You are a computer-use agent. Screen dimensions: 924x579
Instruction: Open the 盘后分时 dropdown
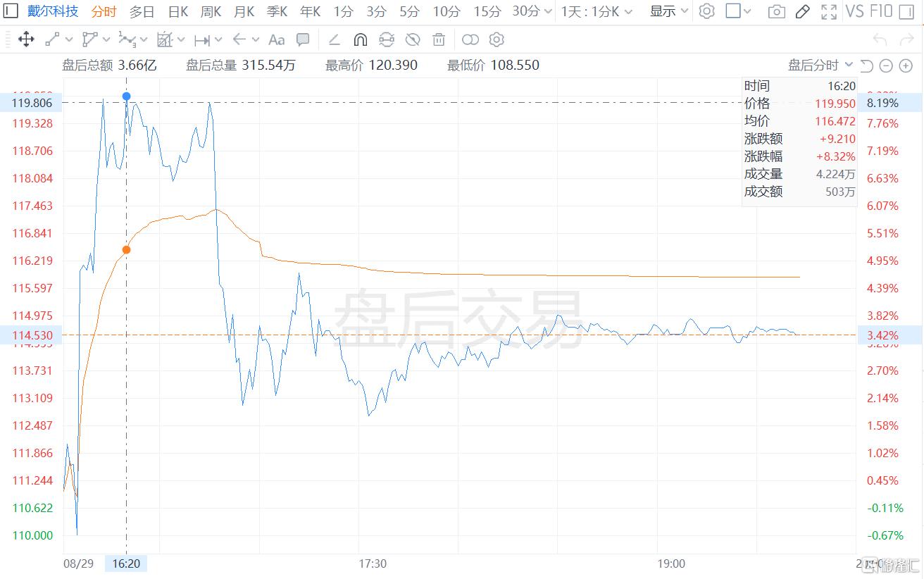pyautogui.click(x=820, y=66)
